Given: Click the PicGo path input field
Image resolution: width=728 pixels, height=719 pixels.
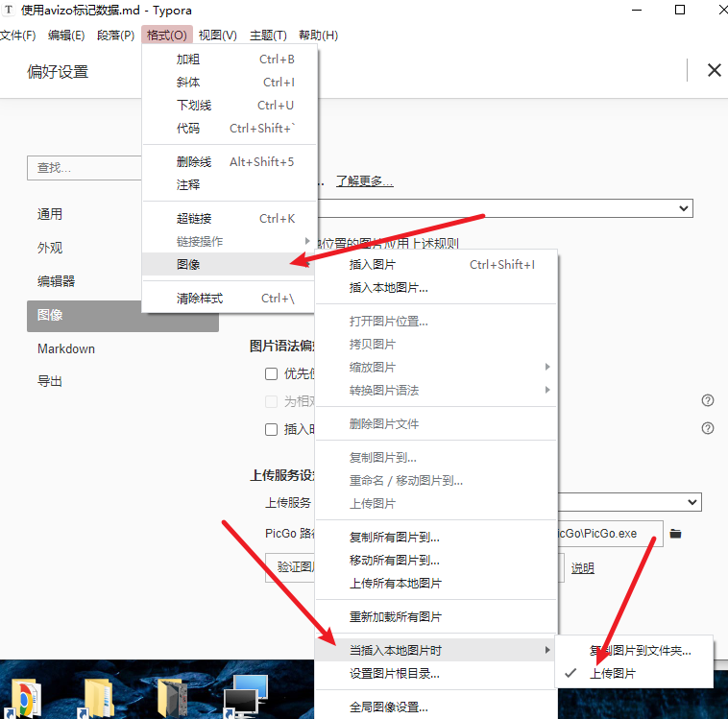Looking at the screenshot, I should 610,534.
